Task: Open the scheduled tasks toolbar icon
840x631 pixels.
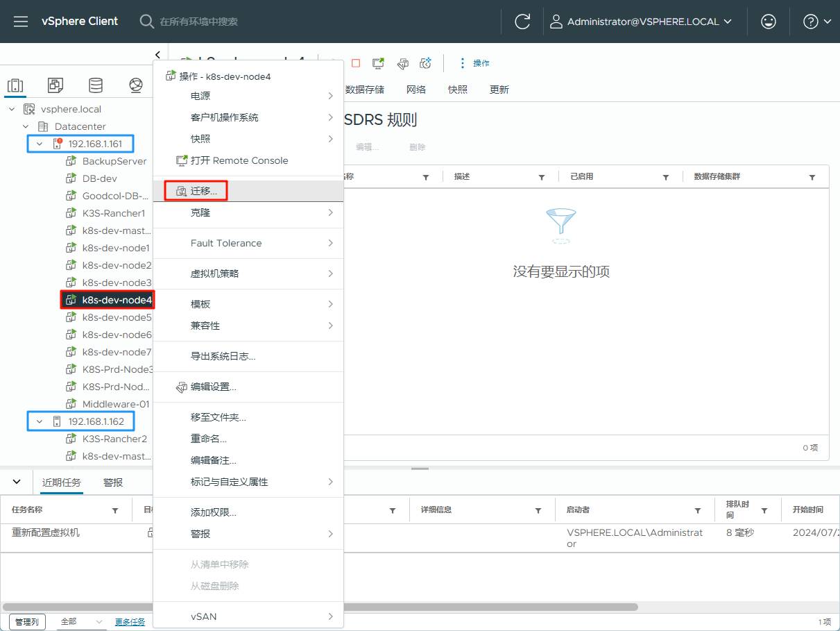Action: coord(425,62)
